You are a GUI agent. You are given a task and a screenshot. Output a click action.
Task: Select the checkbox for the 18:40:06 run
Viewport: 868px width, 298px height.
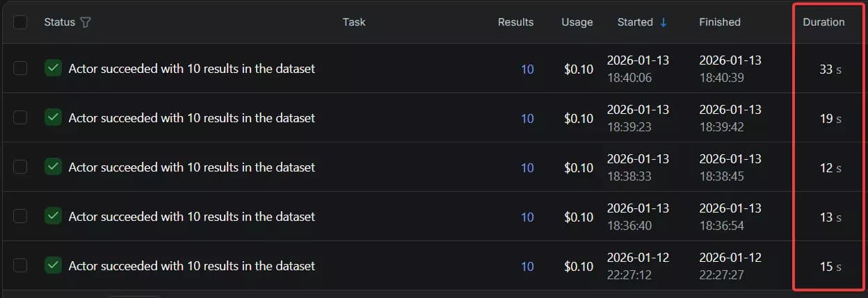(20, 68)
